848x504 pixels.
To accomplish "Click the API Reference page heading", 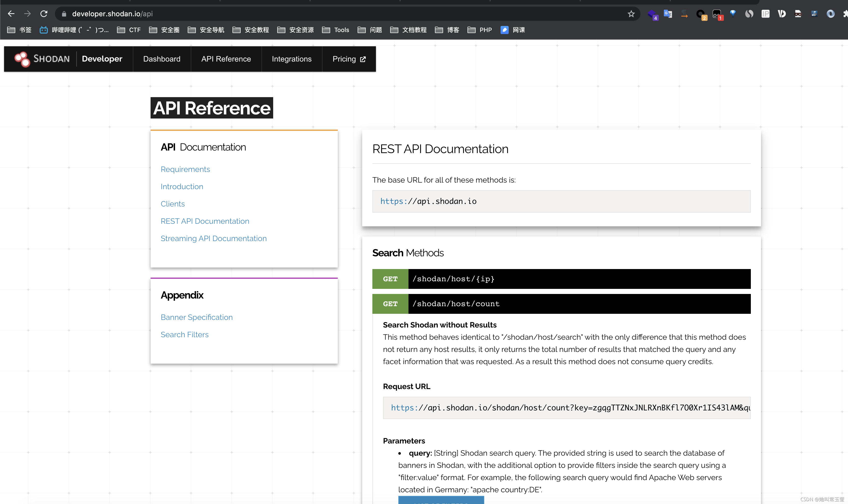I will coord(212,108).
